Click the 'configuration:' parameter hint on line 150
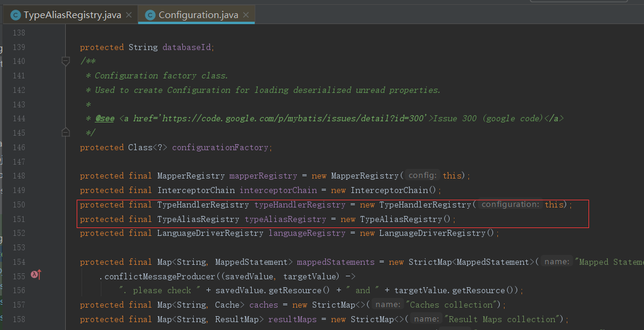 [510, 204]
